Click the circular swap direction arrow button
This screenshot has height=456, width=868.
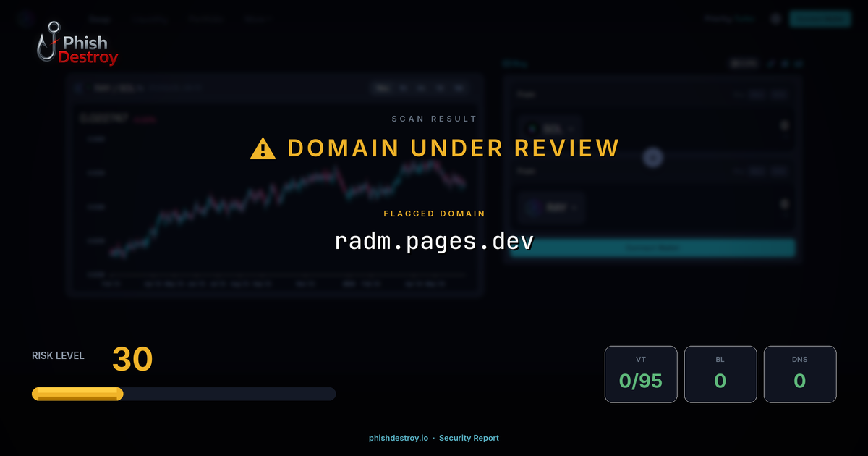pos(652,157)
